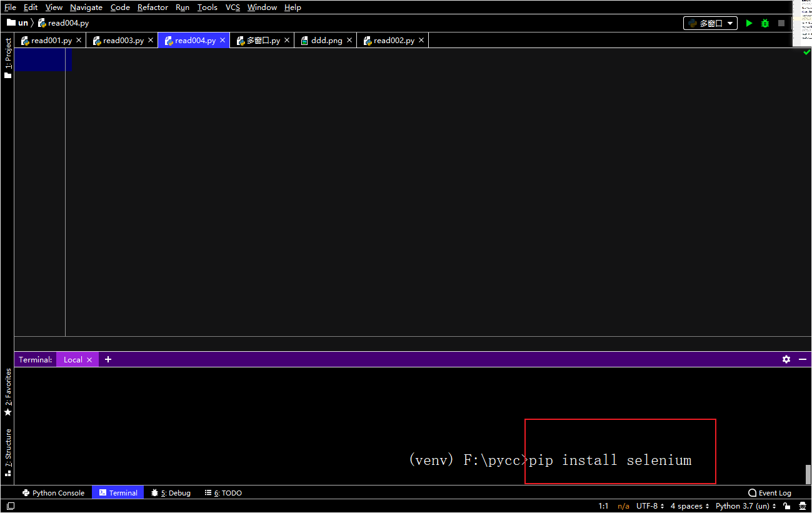Screen dimensions: 812x513
Task: Switch the Python 3.7 (un) interpreter
Action: point(746,506)
